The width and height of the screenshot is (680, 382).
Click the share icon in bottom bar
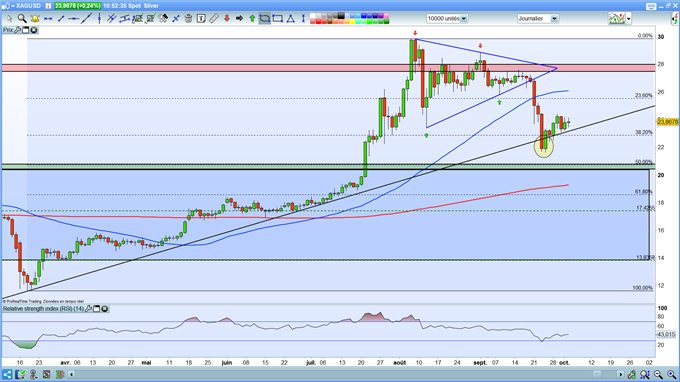click(7, 374)
